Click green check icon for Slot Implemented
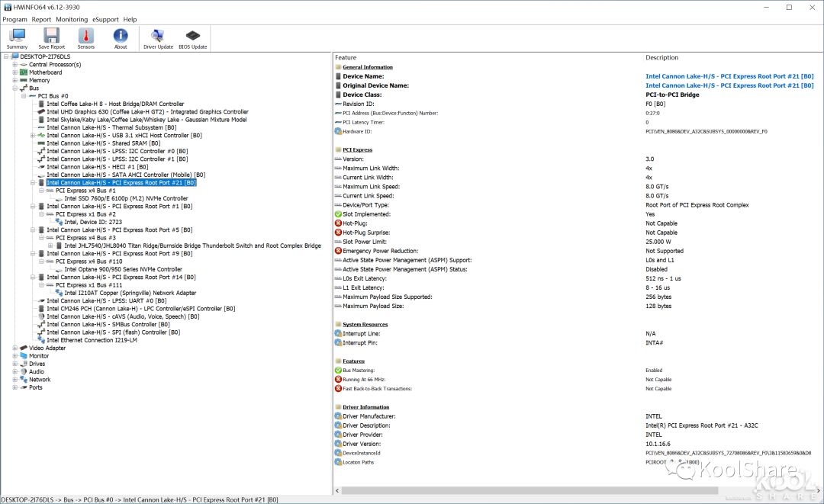The image size is (824, 504). coord(339,214)
